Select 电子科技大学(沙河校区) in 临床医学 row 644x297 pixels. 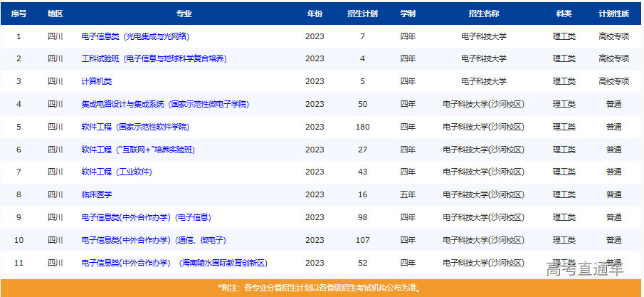coord(484,194)
